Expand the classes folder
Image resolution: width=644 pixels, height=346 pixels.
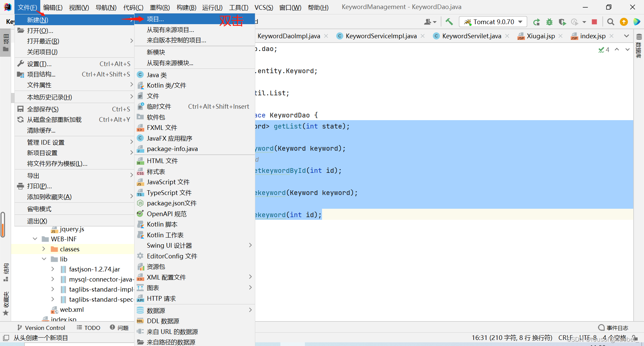[44, 249]
